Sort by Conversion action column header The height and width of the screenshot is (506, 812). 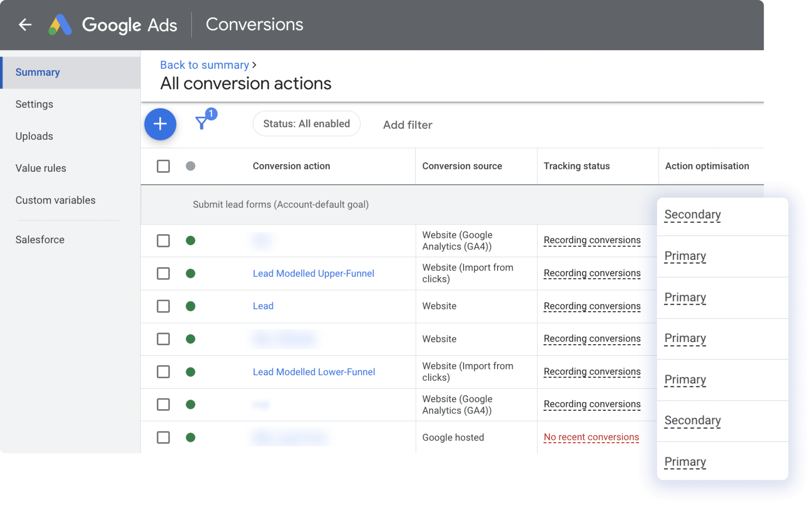click(291, 166)
